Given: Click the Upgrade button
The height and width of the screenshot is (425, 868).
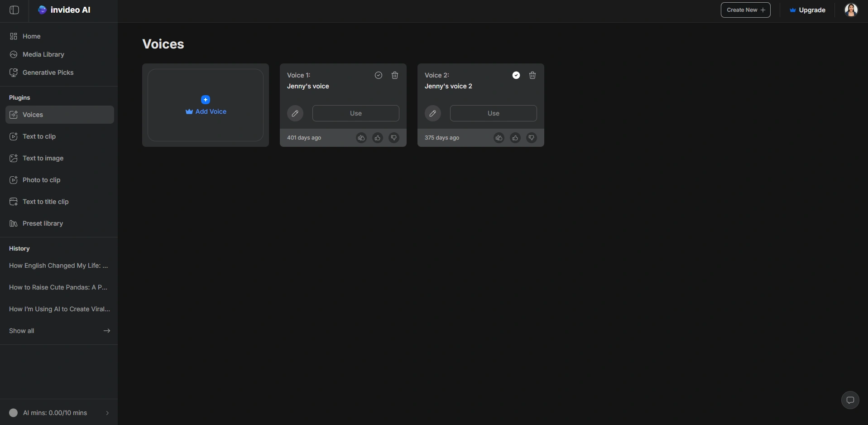Looking at the screenshot, I should 807,10.
